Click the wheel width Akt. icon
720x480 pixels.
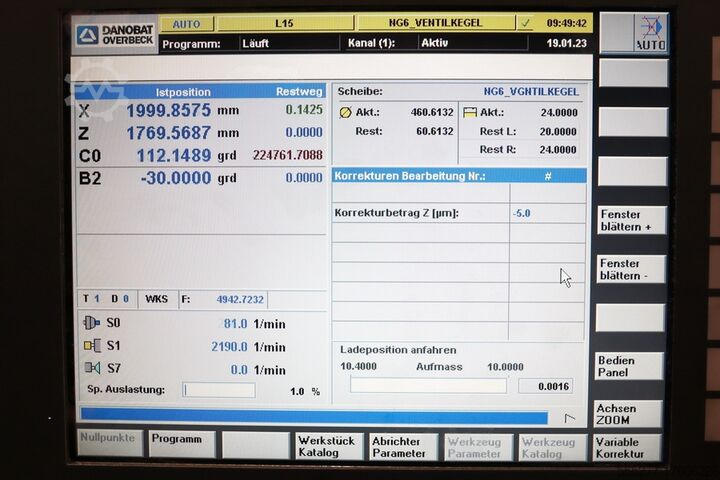pos(470,112)
